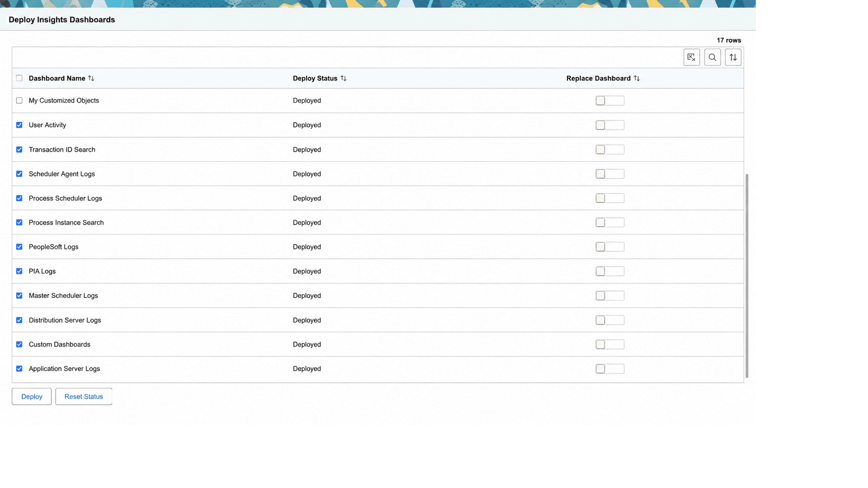The image size is (868, 488).
Task: Select the My Customized Objects name
Action: [64, 100]
